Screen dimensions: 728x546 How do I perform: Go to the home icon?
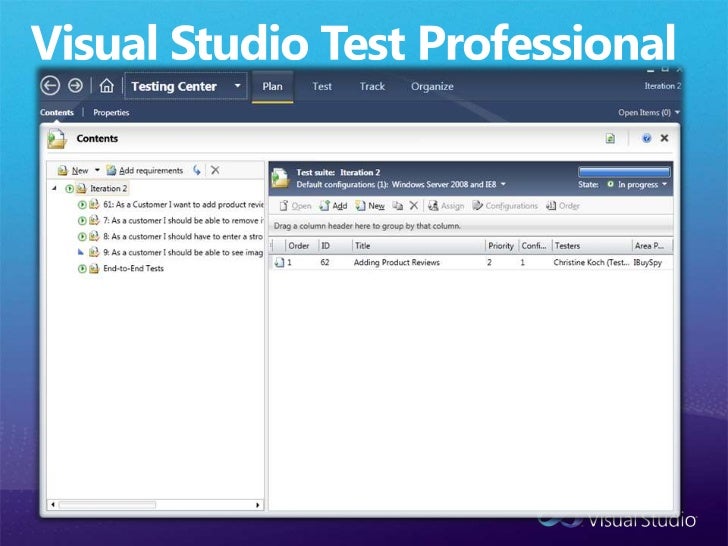(106, 86)
